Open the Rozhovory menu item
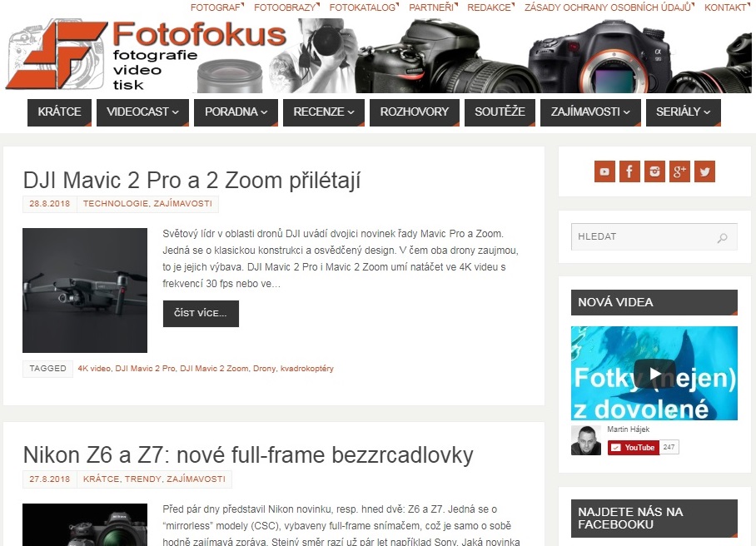Screen dimensions: 756x546 pyautogui.click(x=414, y=112)
